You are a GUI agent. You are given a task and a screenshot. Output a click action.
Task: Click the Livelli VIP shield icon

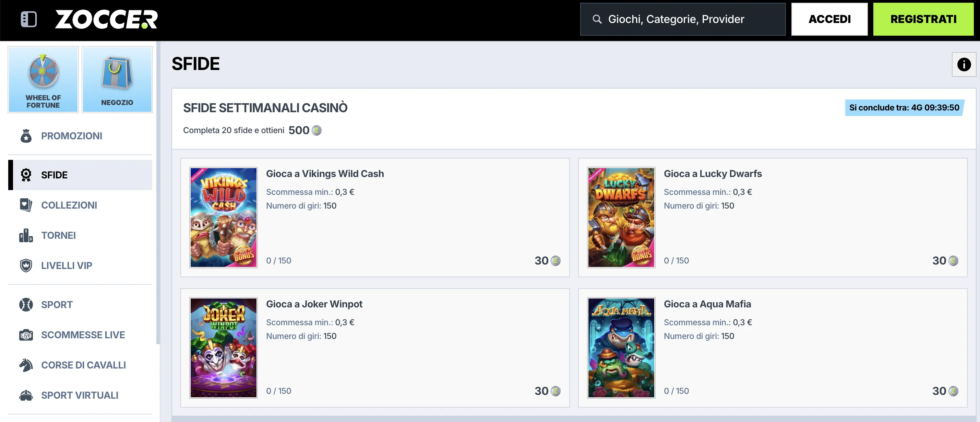26,265
